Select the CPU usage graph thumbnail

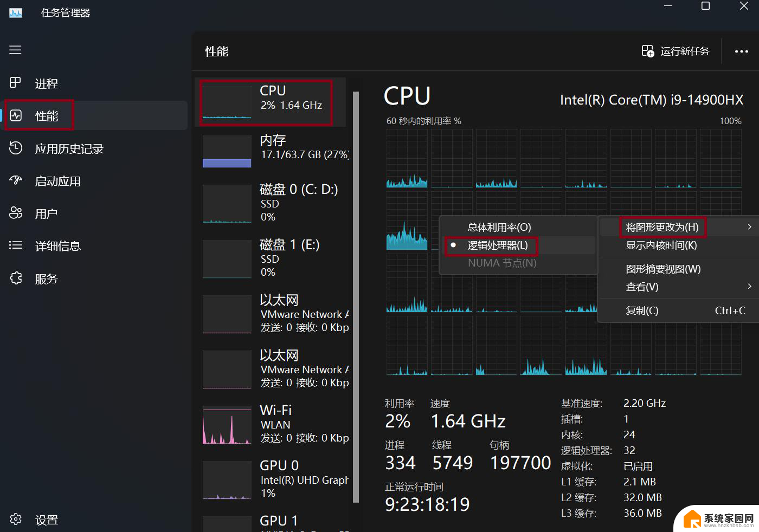(227, 102)
